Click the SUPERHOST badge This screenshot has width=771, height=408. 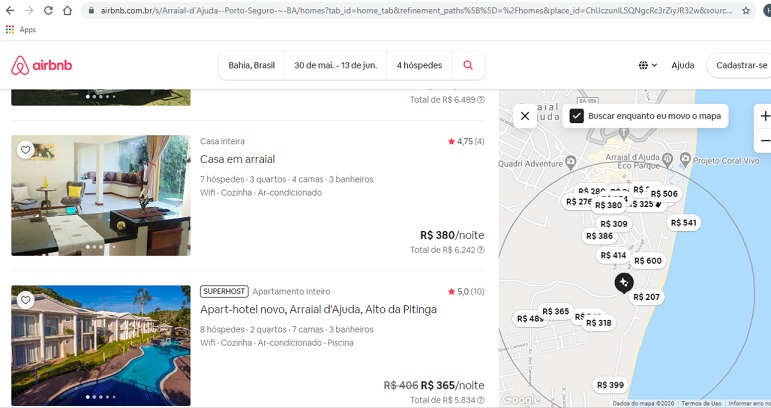tap(224, 291)
